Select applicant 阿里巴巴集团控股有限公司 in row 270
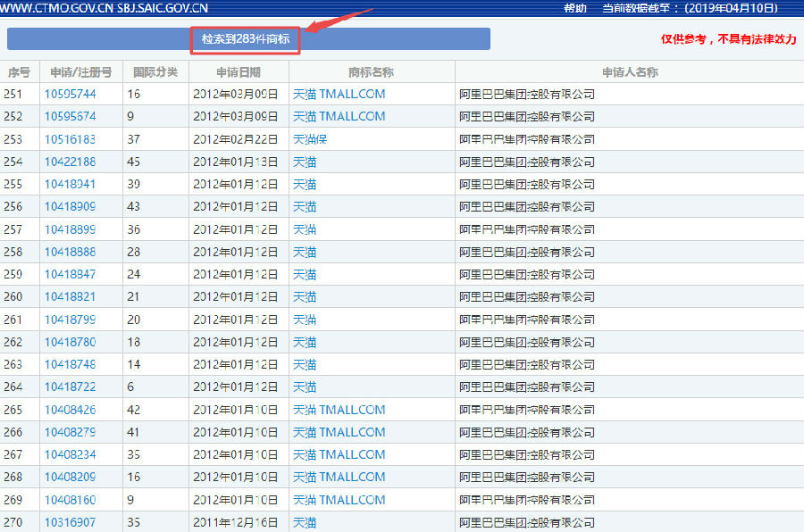 tap(527, 523)
